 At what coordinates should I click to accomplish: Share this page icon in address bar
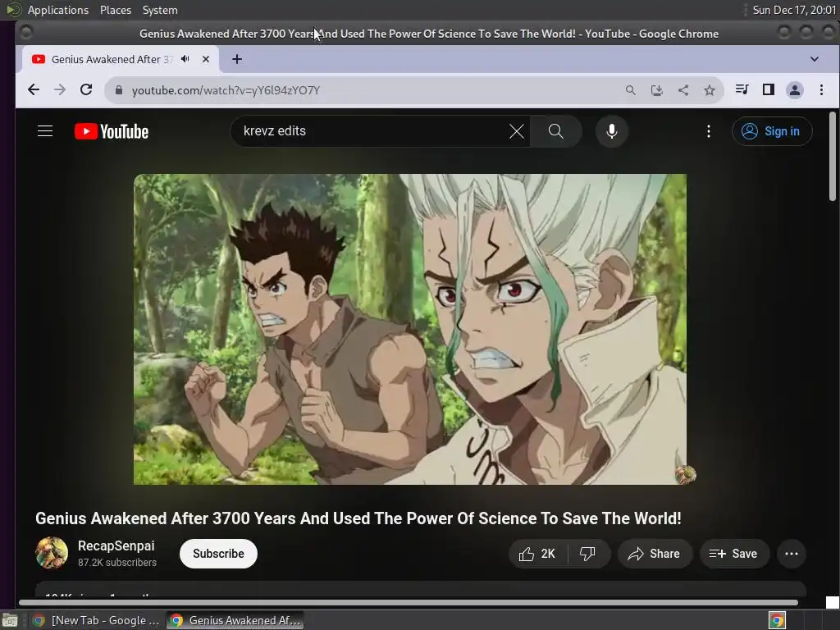tap(683, 90)
